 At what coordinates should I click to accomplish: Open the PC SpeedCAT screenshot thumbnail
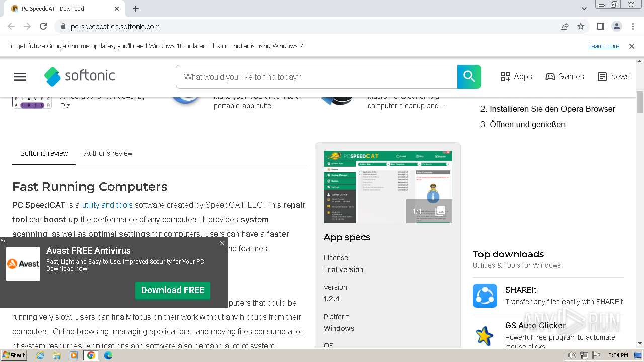(387, 187)
